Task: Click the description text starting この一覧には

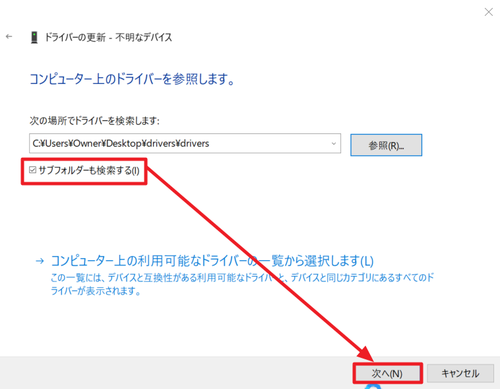Action: (242, 284)
